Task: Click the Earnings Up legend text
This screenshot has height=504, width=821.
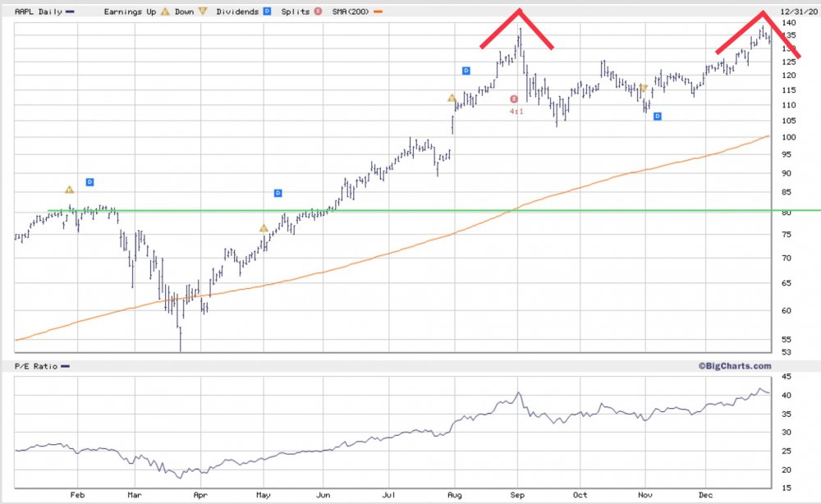Action: click(x=130, y=11)
